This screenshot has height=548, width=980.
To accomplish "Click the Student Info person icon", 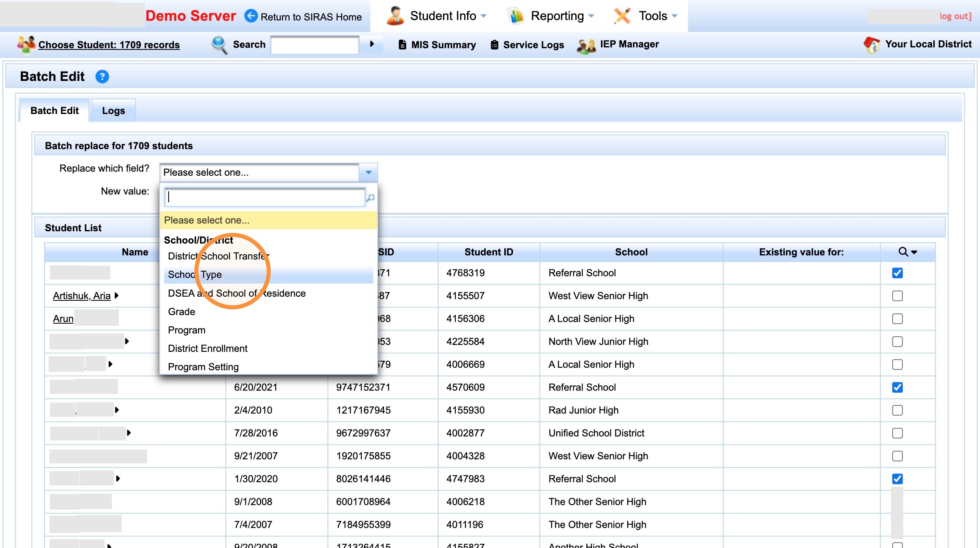I will pyautogui.click(x=395, y=16).
